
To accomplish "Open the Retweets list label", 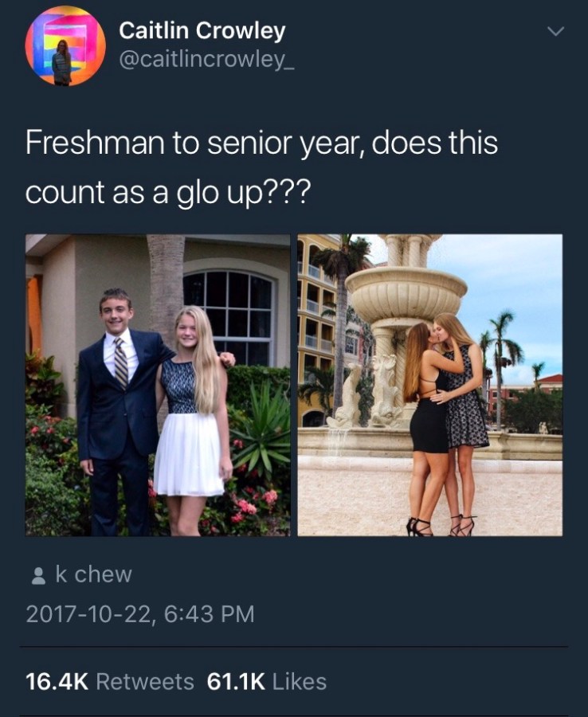I will 145,681.
